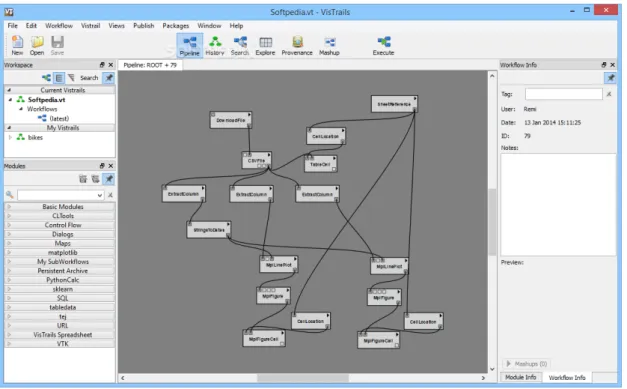Close the Workflow Info panel
The height and width of the screenshot is (389, 627).
[613, 65]
